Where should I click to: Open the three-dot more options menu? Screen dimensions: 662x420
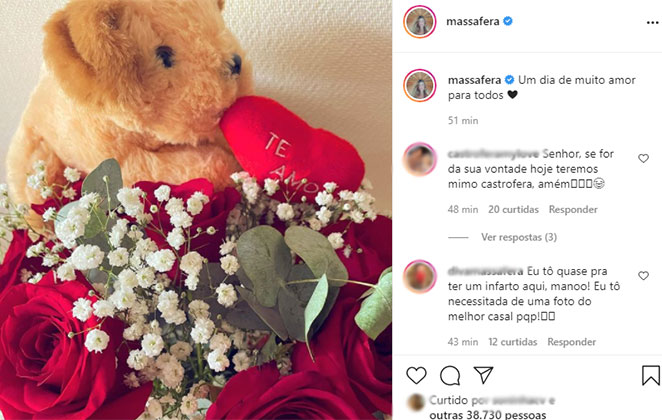pyautogui.click(x=652, y=22)
